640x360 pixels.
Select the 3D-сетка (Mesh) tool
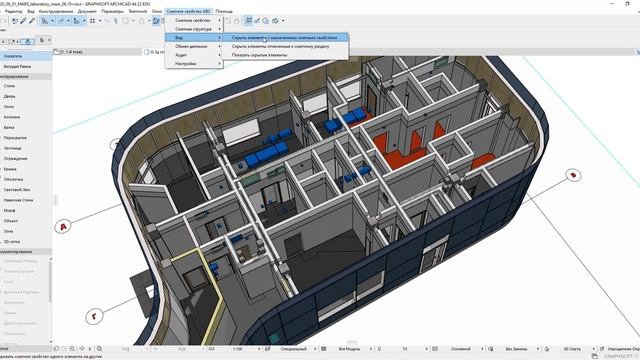[11, 242]
